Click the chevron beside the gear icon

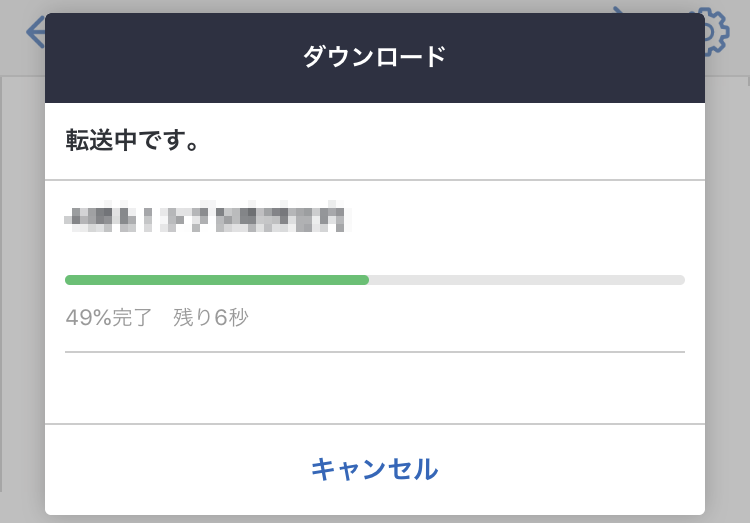pos(619,10)
